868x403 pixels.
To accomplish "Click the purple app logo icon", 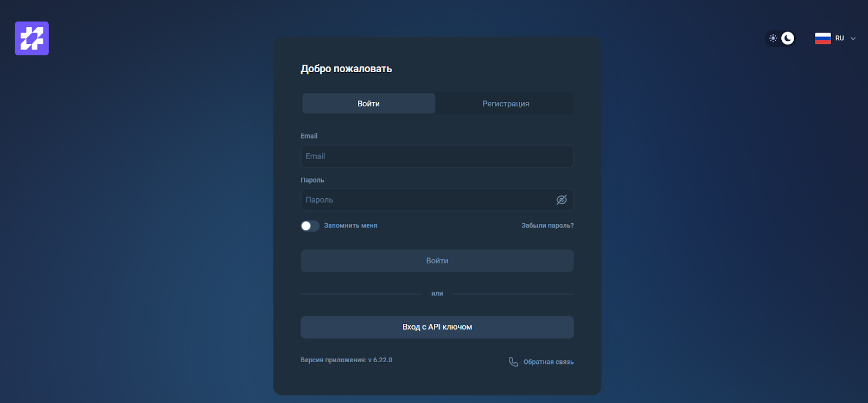I will [x=31, y=39].
